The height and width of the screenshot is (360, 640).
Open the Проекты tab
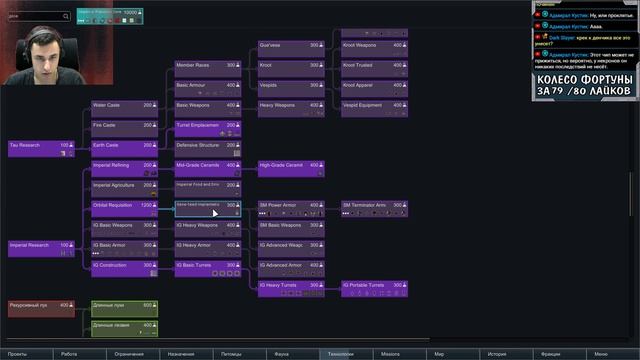[x=27, y=354]
